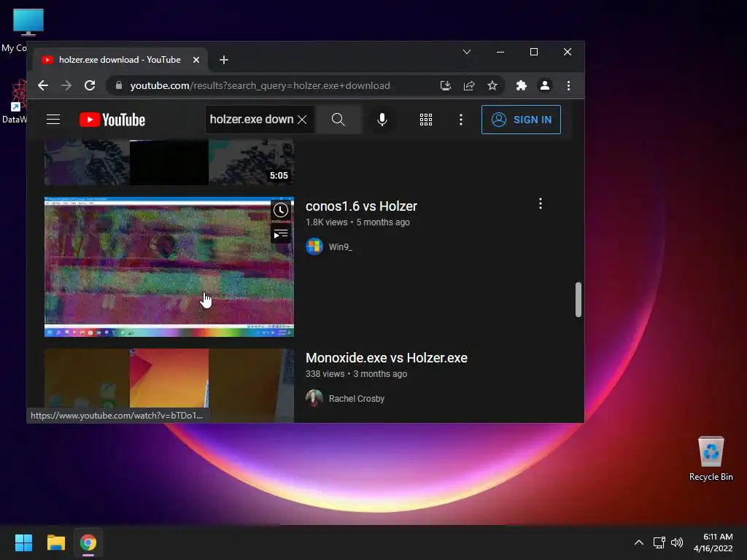Image resolution: width=747 pixels, height=560 pixels.
Task: Click the browser forward arrow
Action: (66, 86)
